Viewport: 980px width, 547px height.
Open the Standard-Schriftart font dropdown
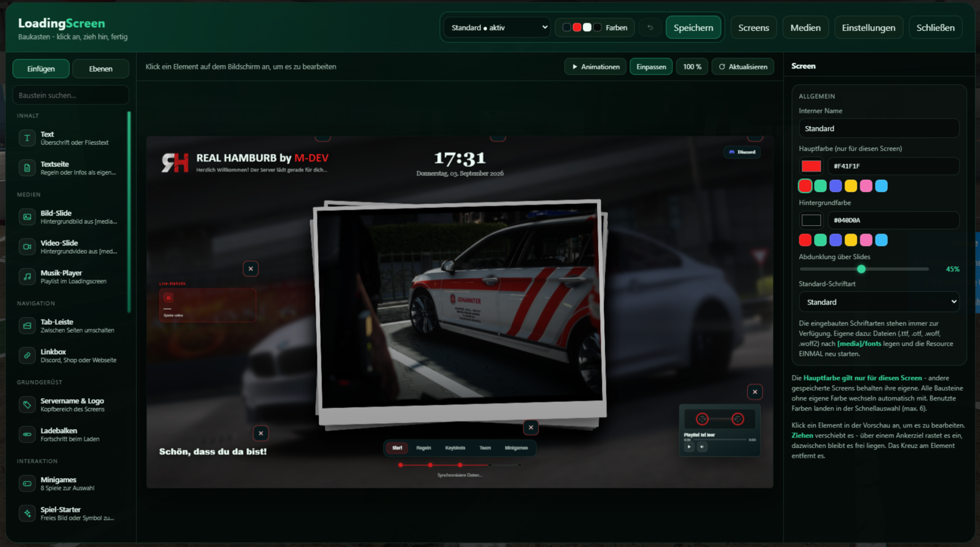879,302
